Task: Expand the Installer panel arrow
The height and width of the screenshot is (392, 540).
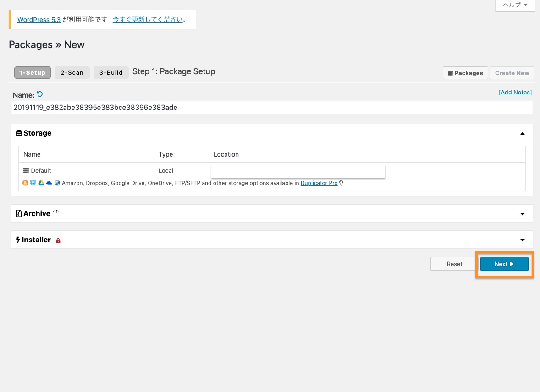Action: coord(522,240)
